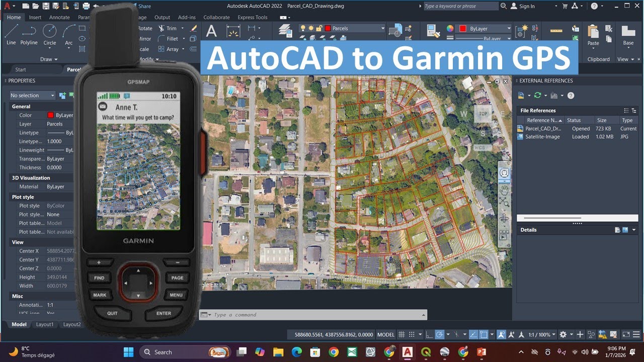Toggle 2D Object Snap
The image size is (644, 362).
[x=484, y=334]
